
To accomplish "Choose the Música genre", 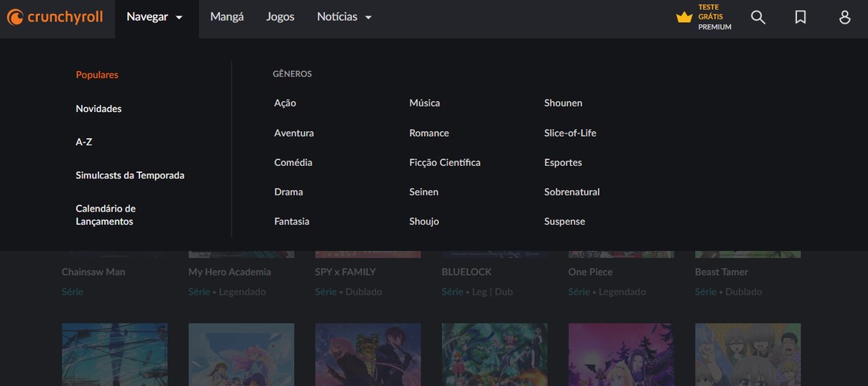I will click(424, 103).
